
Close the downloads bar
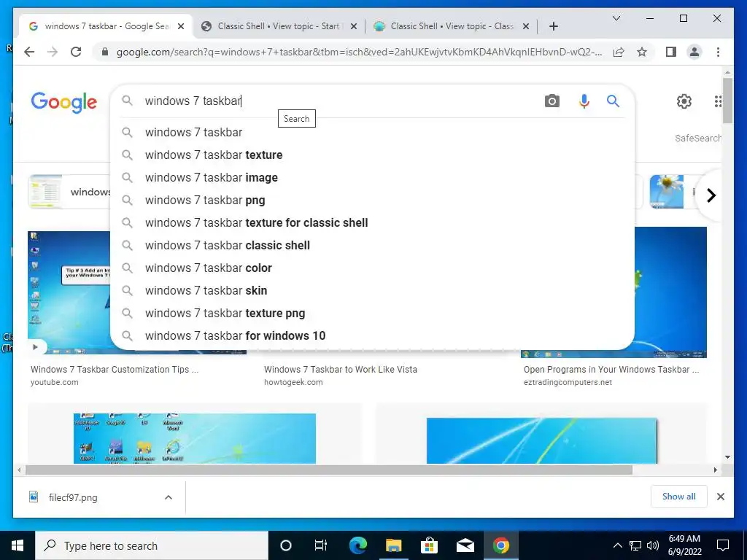720,497
